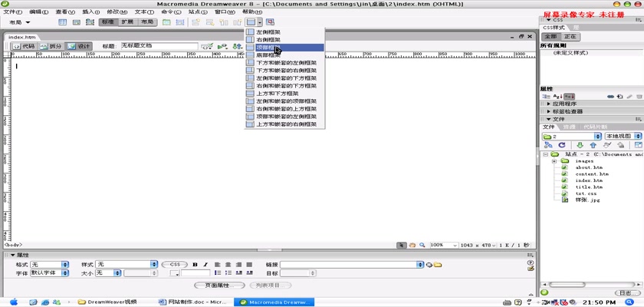Click the Get files green arrow
Viewport: 644px width, 307px height.
pos(580,145)
